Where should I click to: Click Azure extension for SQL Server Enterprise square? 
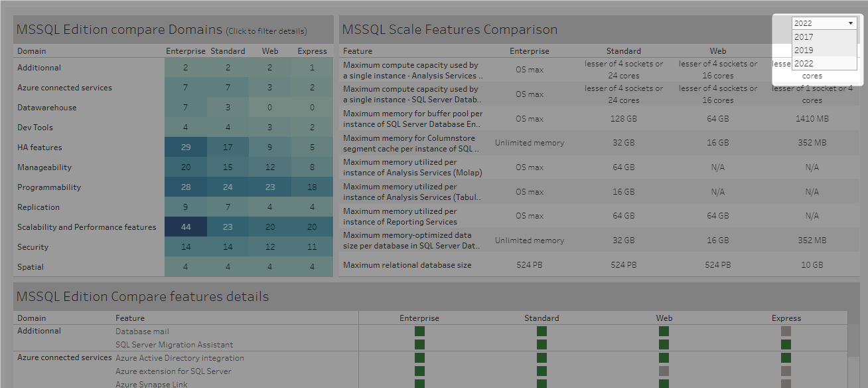coord(419,371)
